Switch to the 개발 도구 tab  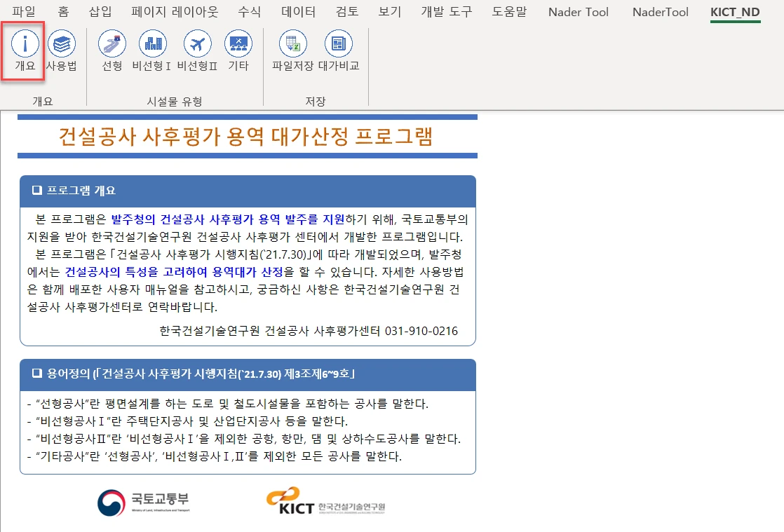click(447, 12)
